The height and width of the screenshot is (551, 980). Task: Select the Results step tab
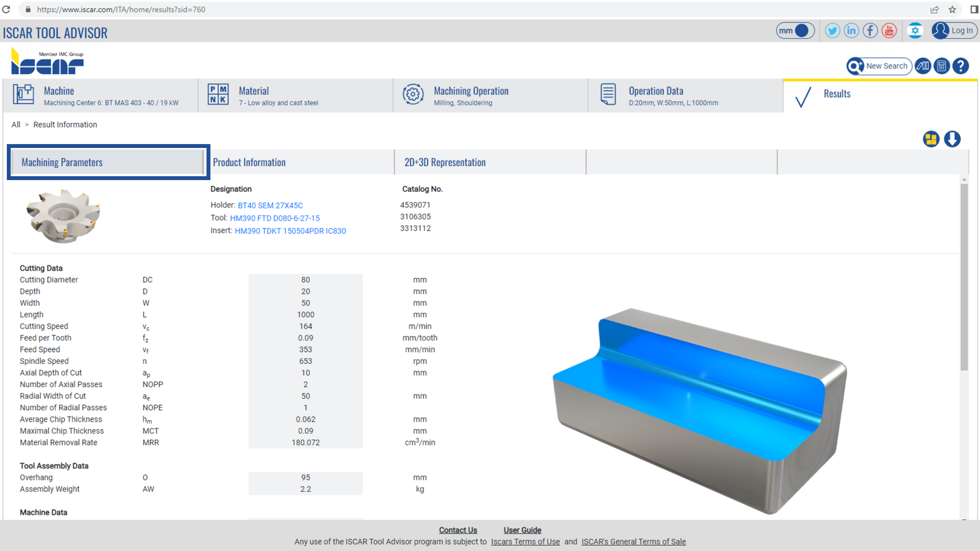(880, 95)
